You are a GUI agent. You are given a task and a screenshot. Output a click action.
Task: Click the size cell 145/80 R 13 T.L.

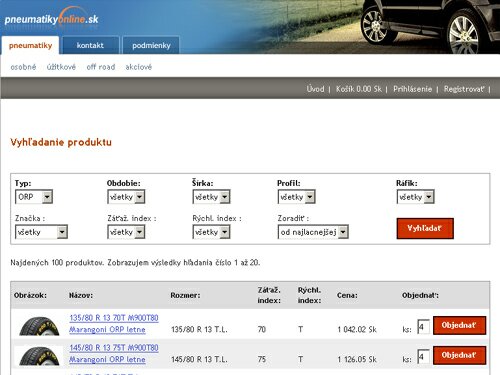pos(199,360)
